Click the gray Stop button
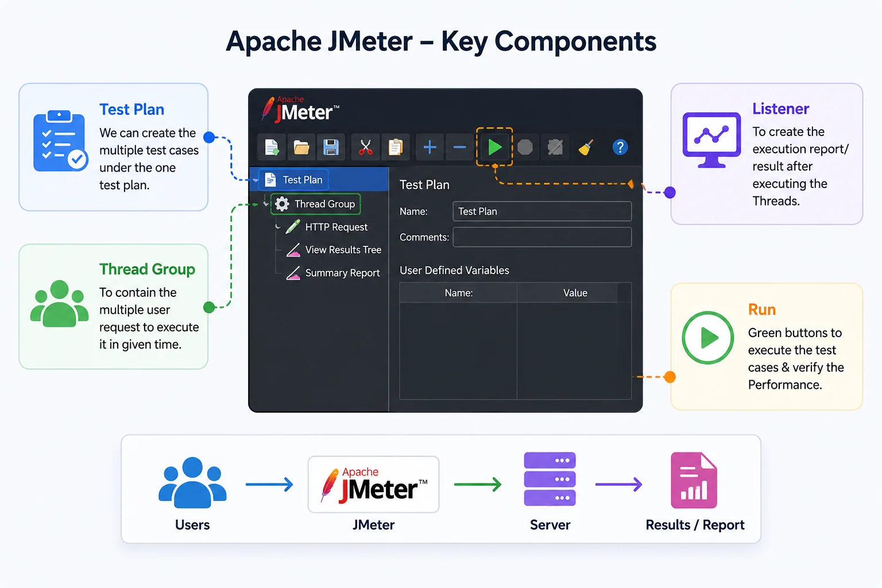The image size is (882, 588). tap(525, 148)
